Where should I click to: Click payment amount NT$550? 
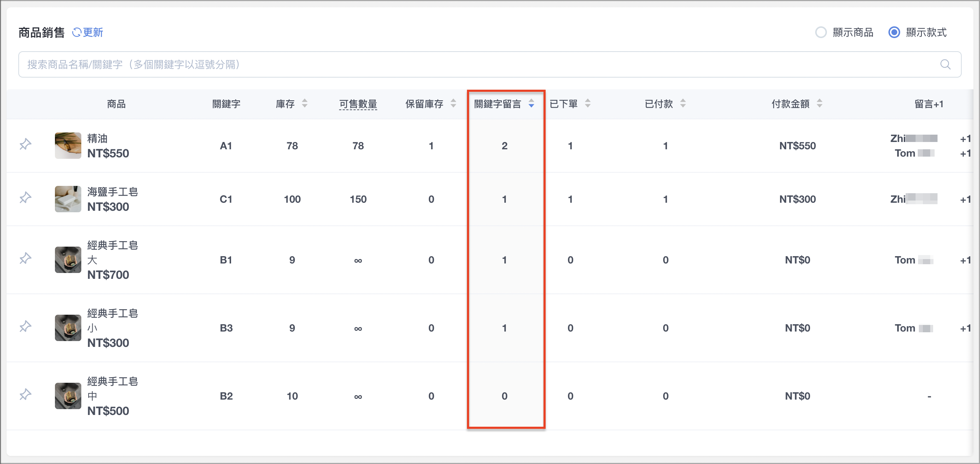coord(797,146)
